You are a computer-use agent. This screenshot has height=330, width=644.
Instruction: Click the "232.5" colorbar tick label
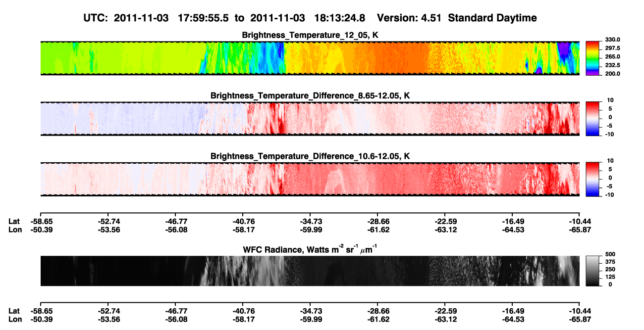point(613,65)
